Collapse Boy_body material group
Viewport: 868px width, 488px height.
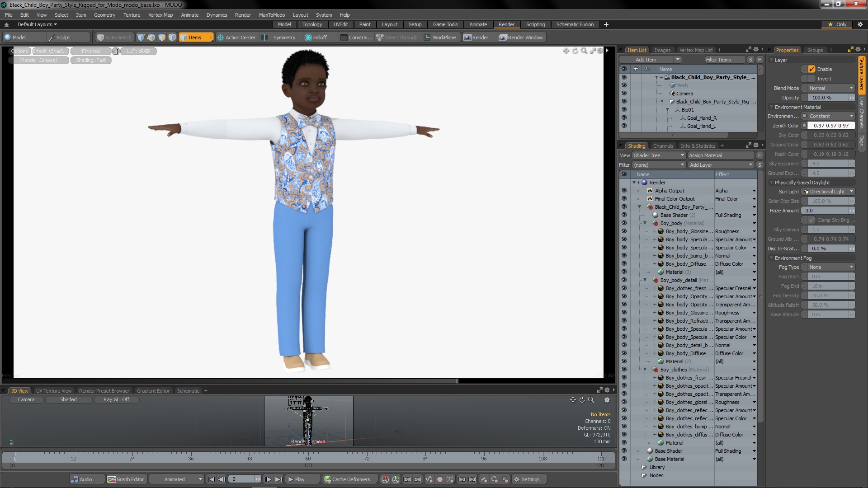(x=645, y=223)
